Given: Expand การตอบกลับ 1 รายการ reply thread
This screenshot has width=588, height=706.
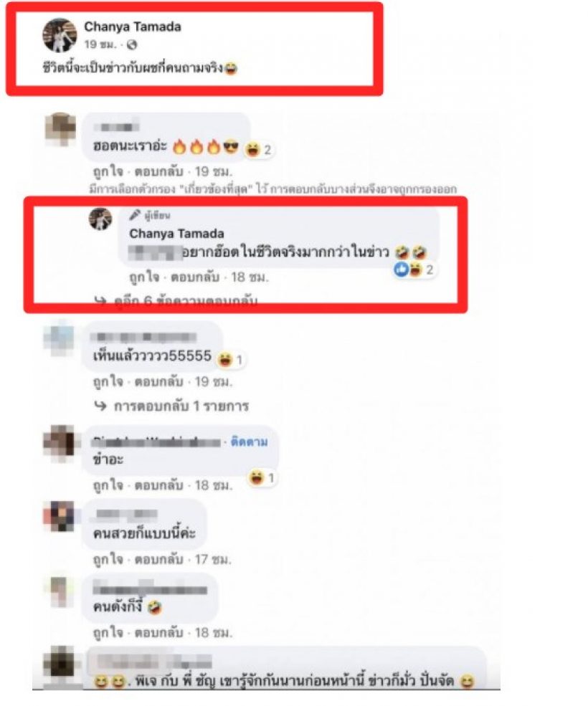Looking at the screenshot, I should coord(181,406).
